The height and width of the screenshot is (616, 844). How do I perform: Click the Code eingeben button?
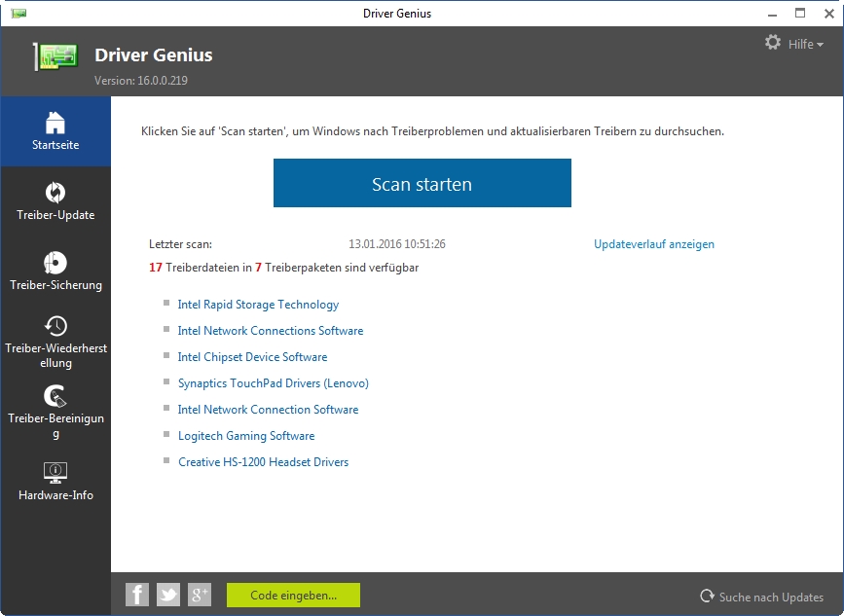coord(293,595)
